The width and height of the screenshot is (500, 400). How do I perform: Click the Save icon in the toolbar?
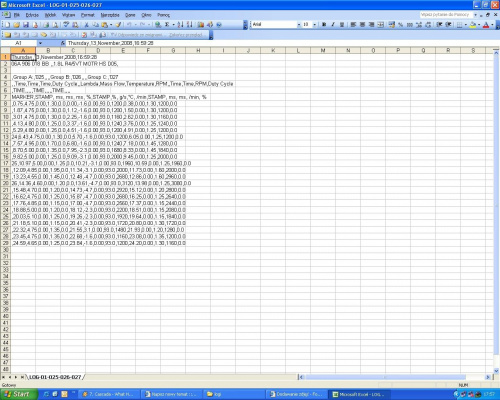point(26,25)
